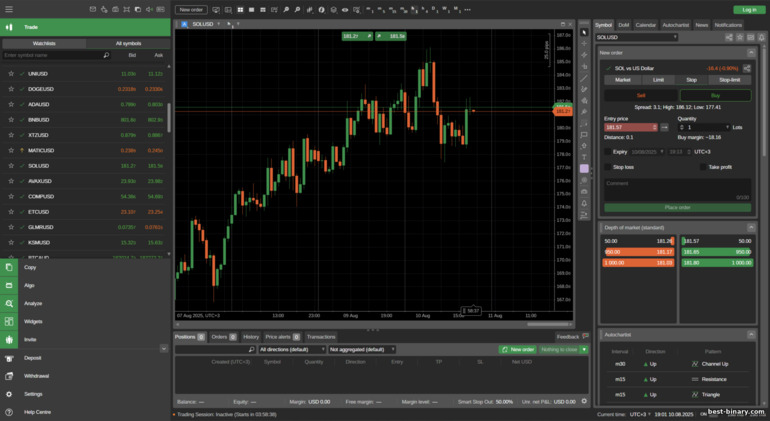The width and height of the screenshot is (770, 421).
Task: Select the cursor pointer drawing tool
Action: pyautogui.click(x=584, y=32)
